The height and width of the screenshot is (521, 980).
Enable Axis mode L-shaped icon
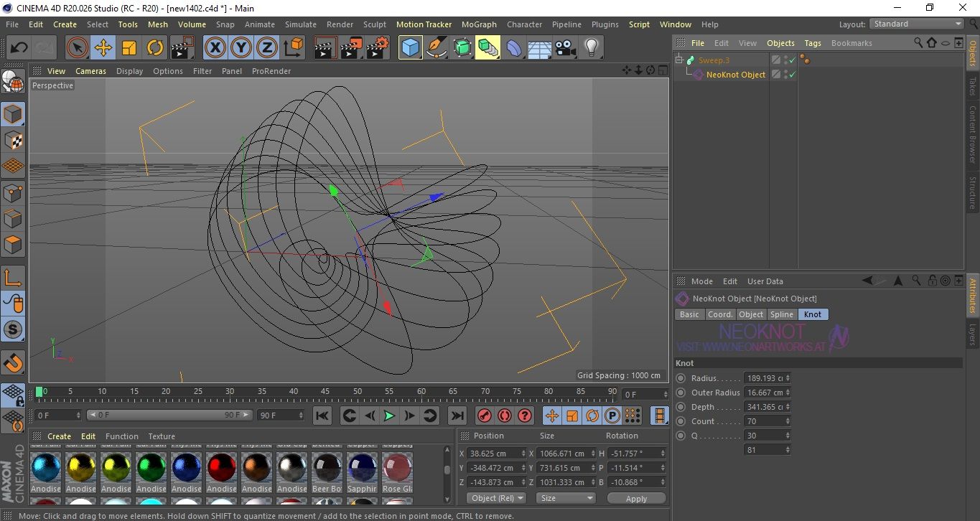[13, 278]
